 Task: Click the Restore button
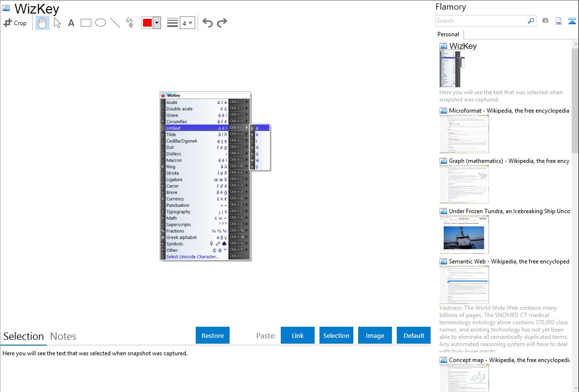point(213,335)
